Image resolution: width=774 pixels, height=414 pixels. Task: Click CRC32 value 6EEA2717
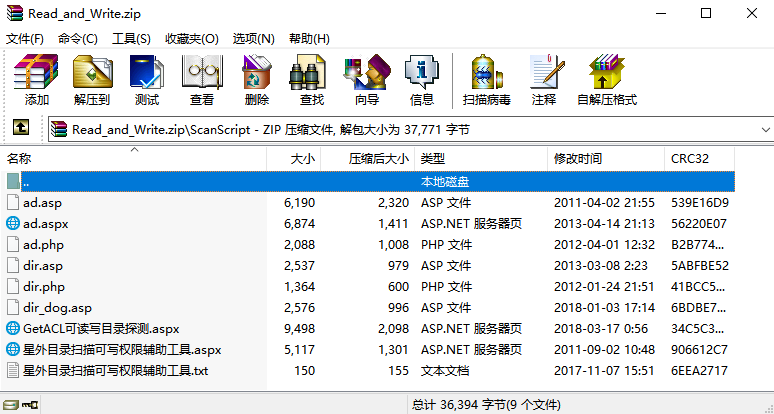click(x=699, y=370)
